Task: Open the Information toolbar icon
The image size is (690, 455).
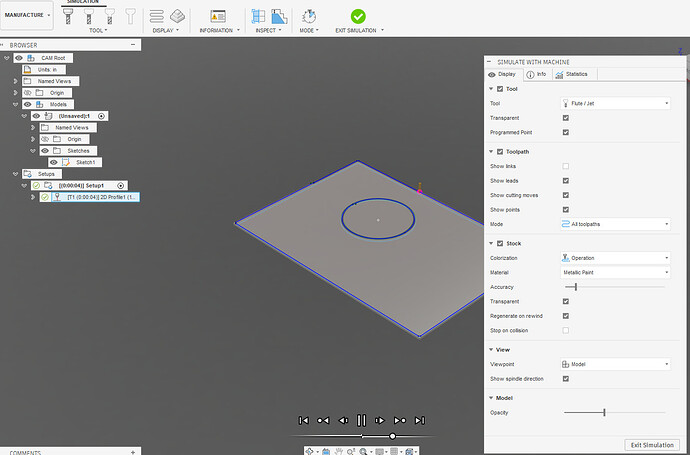Action: (x=218, y=16)
